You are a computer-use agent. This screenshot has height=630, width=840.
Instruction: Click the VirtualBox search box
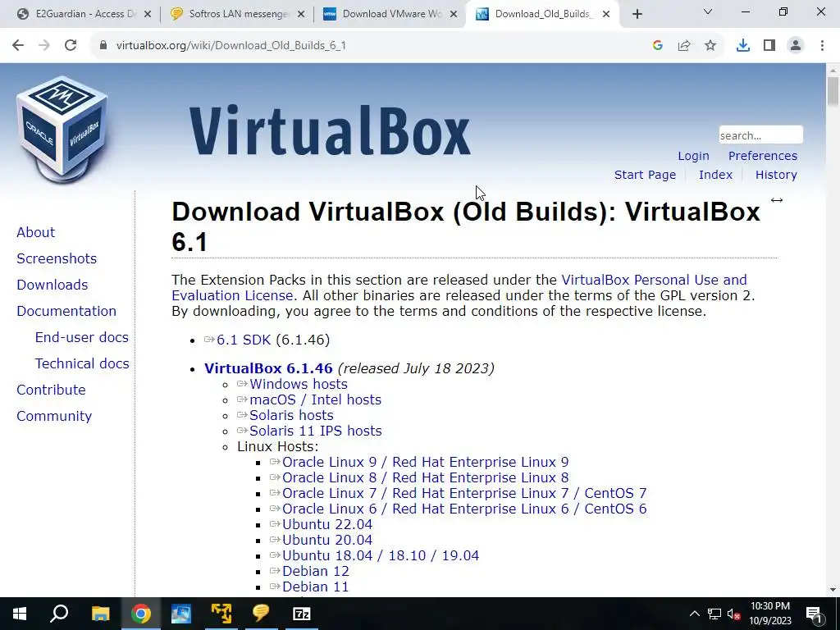pyautogui.click(x=760, y=135)
